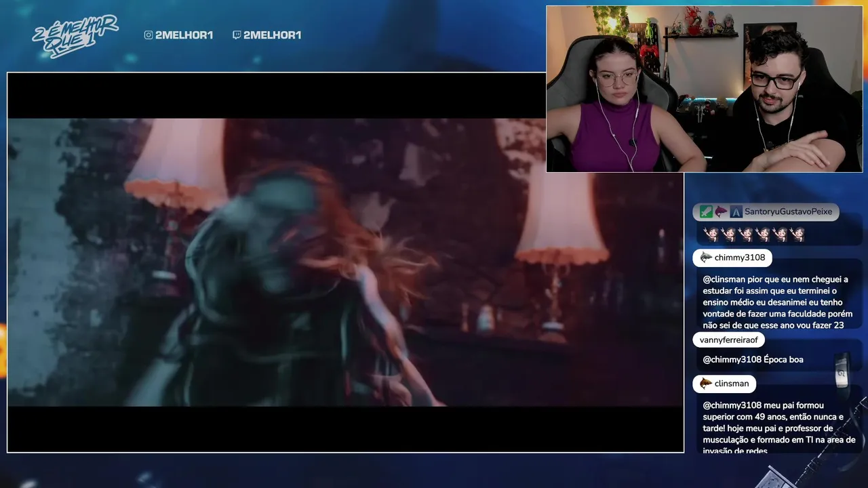Select chat username clinsman
The height and width of the screenshot is (488, 868).
(732, 384)
